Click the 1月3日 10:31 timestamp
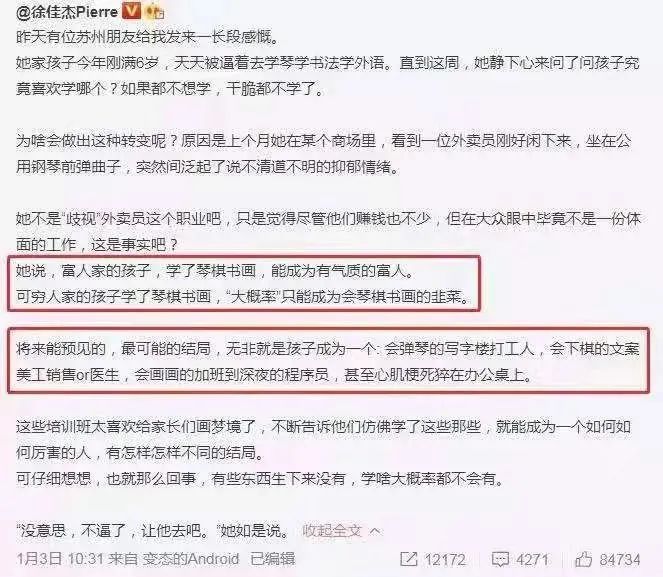This screenshot has height=577, width=663. tap(60, 559)
